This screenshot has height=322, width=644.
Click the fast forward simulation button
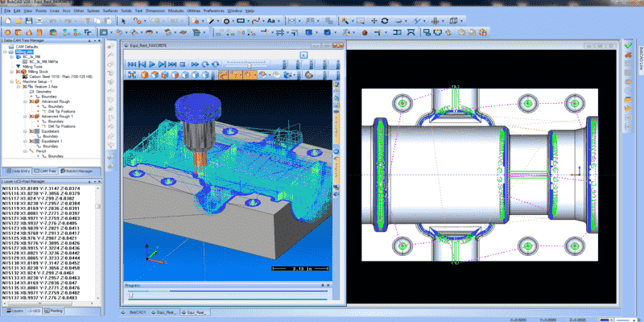click(195, 64)
